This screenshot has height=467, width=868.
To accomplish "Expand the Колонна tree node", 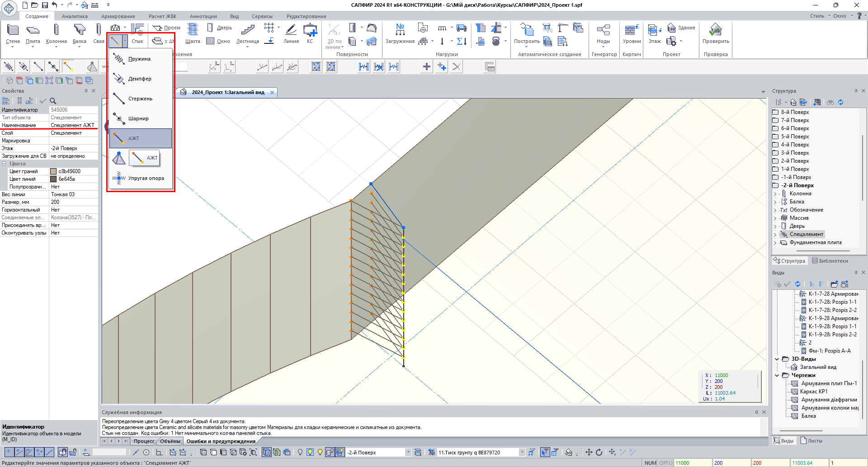I will click(x=775, y=194).
